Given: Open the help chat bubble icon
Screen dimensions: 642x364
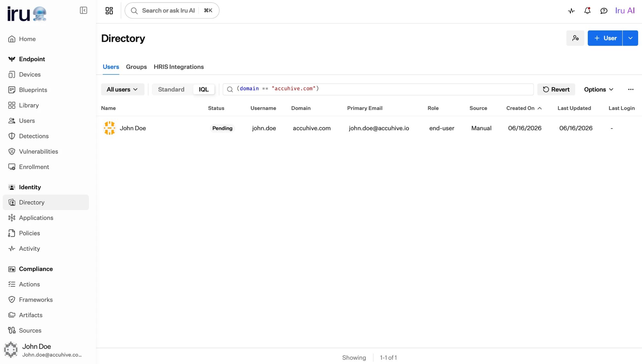Looking at the screenshot, I should [604, 11].
